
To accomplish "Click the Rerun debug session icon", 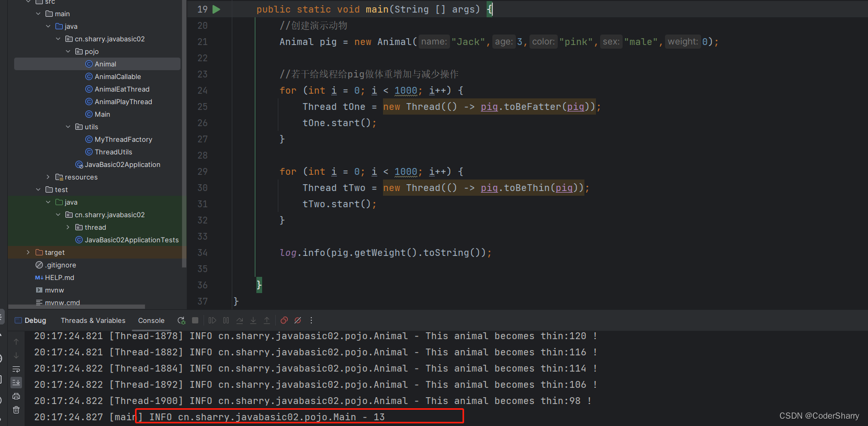I will [182, 320].
